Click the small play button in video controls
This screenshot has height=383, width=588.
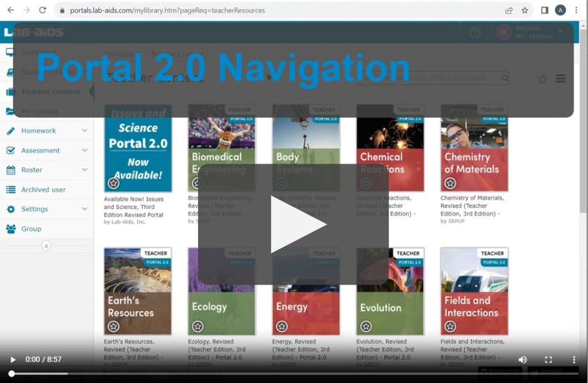[x=12, y=359]
